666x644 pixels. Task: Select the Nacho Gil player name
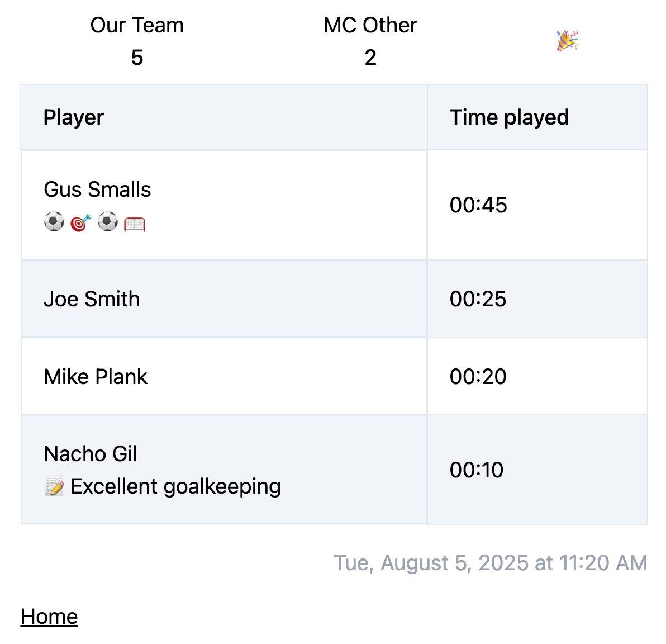tap(91, 454)
